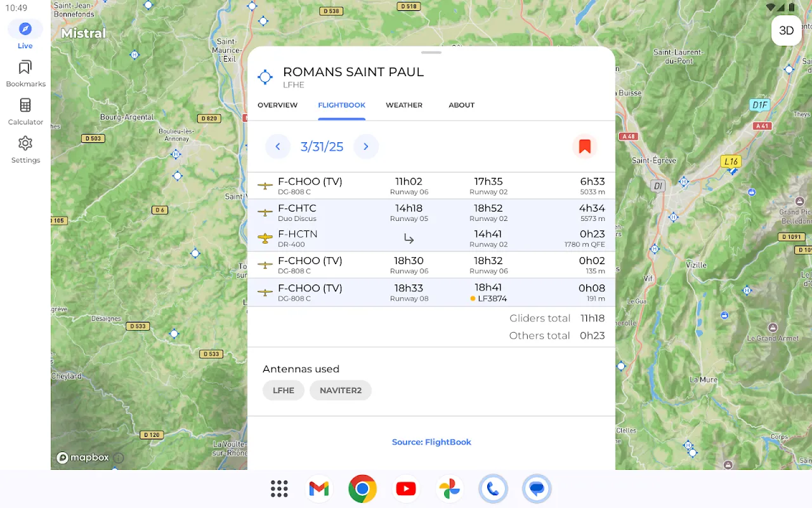The image size is (812, 508).
Task: Open the 3/31/25 date picker
Action: pyautogui.click(x=322, y=147)
